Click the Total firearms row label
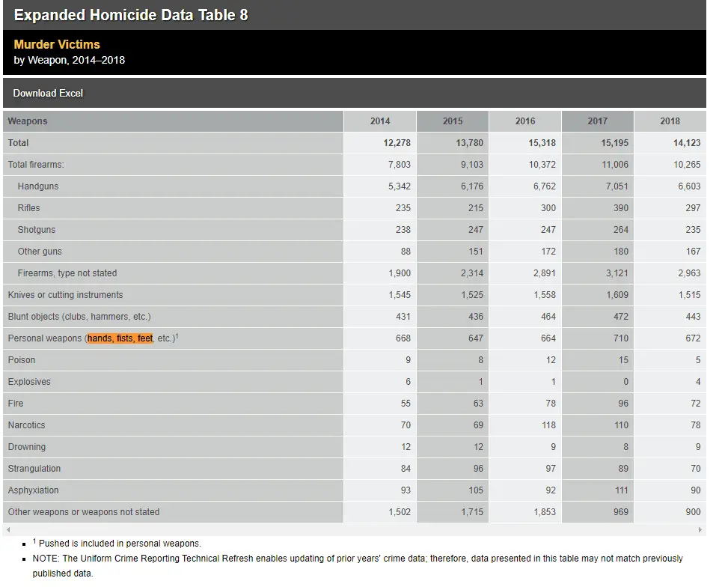Viewport: 728px width, 587px height. [36, 165]
